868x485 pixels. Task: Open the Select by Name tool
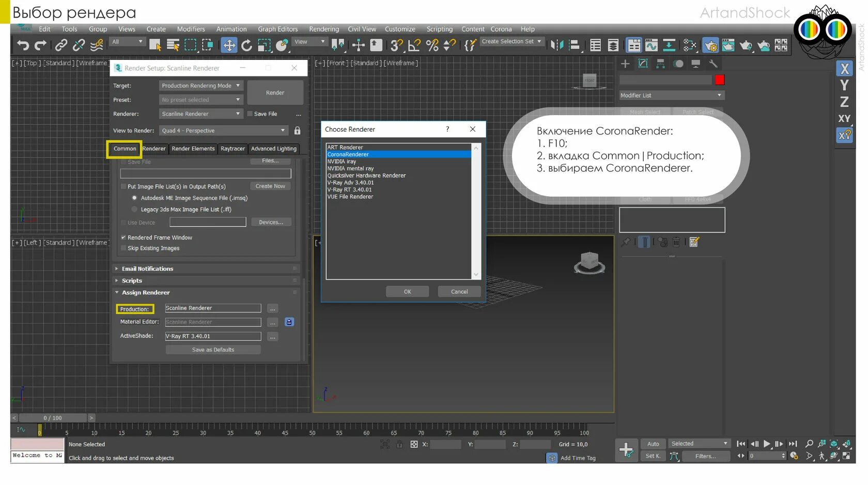173,45
